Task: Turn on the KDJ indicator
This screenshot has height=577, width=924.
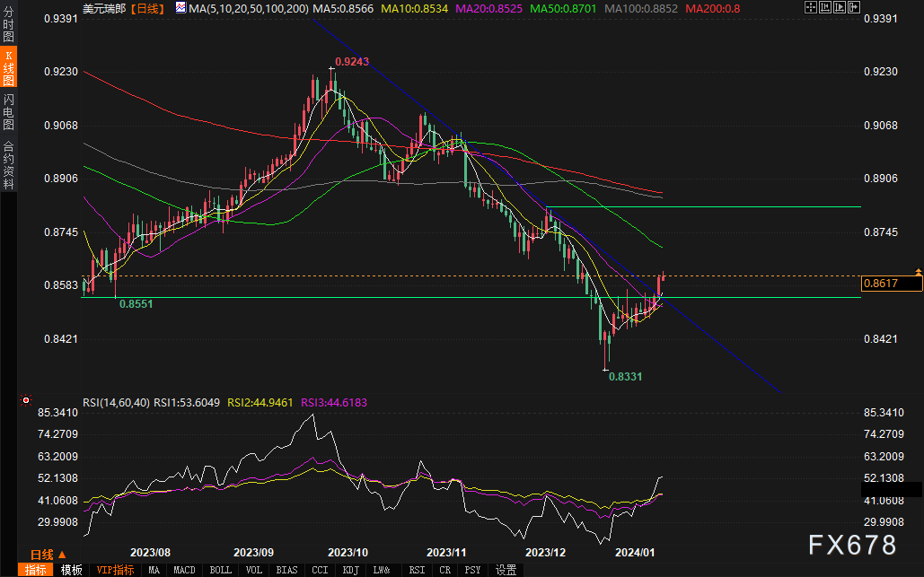Action: [350, 570]
